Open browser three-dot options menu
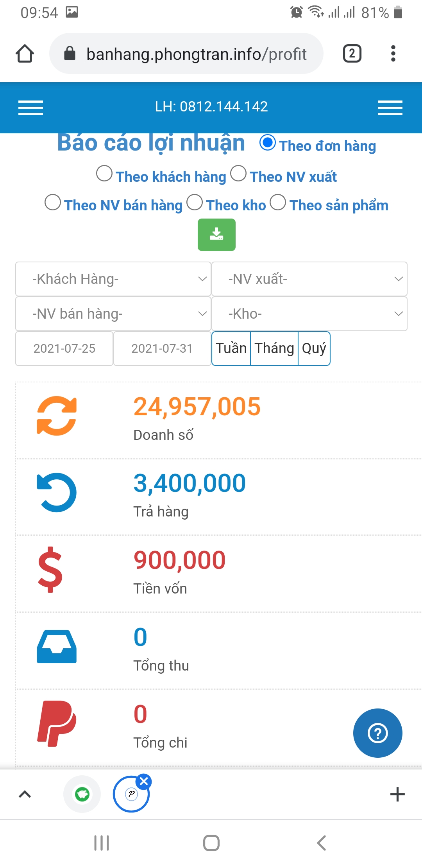Viewport: 422px width, 868px height. (393, 54)
